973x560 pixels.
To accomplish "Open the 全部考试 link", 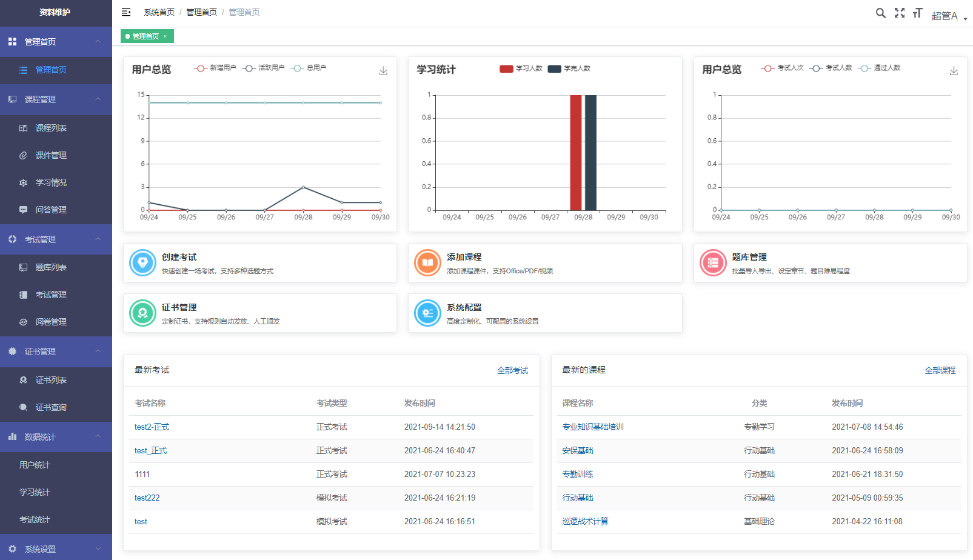I will pyautogui.click(x=512, y=370).
